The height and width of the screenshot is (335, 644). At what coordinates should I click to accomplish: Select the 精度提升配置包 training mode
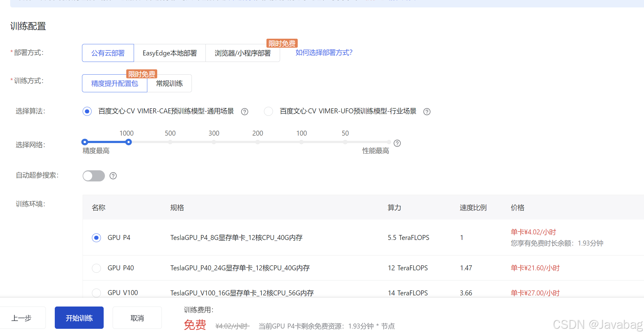114,83
